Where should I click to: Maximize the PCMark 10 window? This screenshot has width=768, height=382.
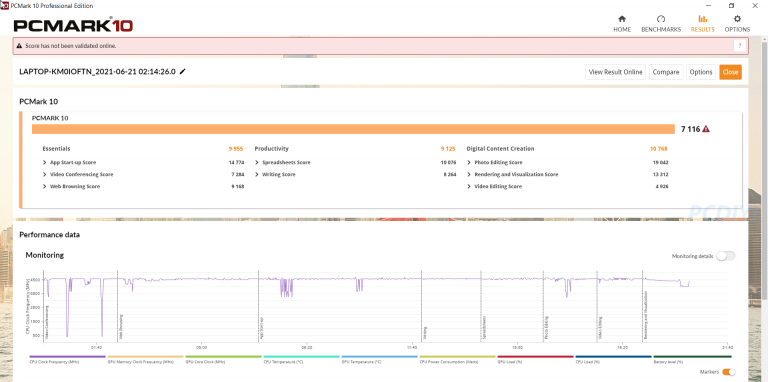(x=731, y=5)
